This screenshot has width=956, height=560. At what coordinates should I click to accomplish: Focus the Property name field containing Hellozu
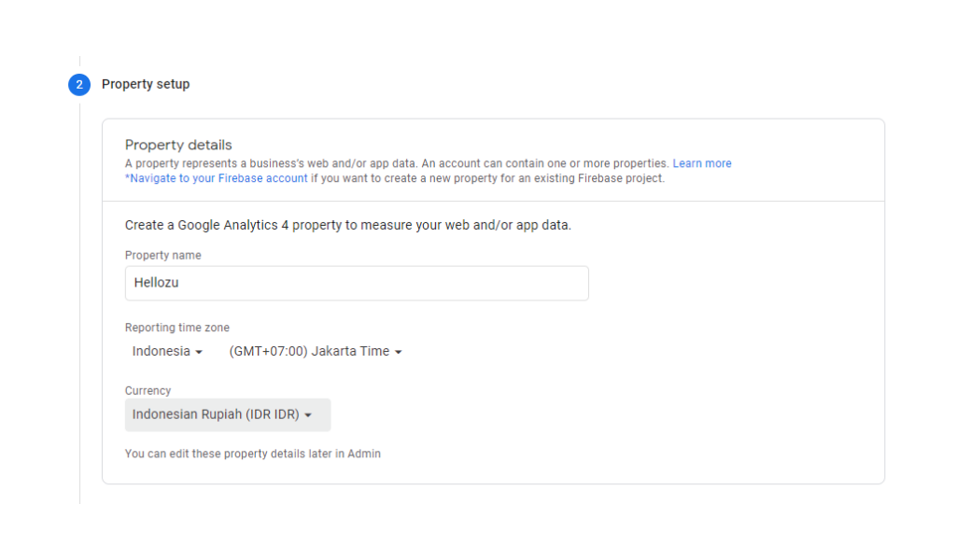click(357, 284)
